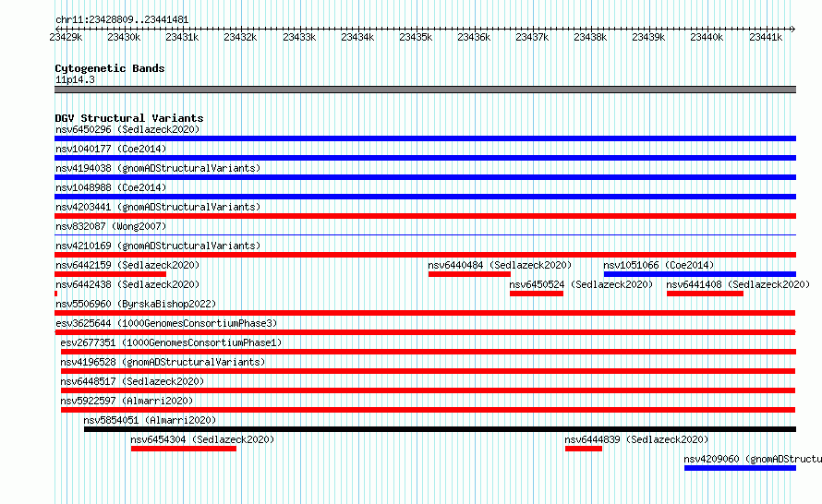Click the nsv6450296 (Sedlazeck2020) variant label
822x504 pixels.
point(127,129)
